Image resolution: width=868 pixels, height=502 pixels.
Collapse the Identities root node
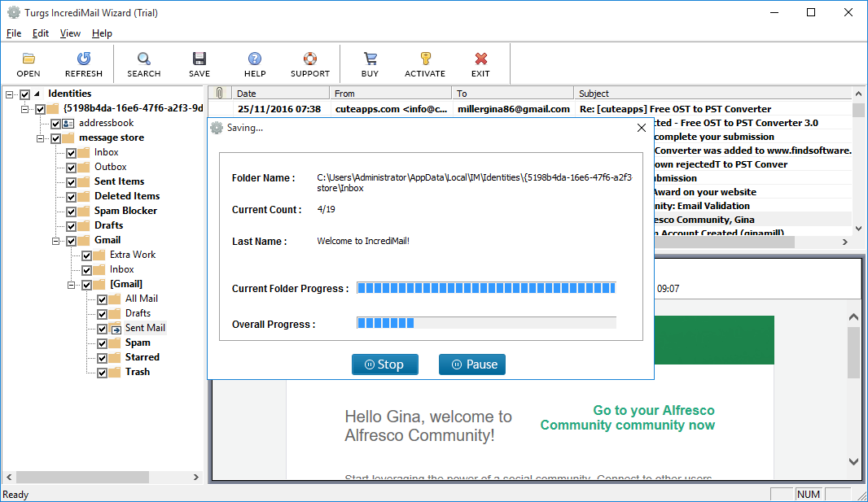(x=10, y=94)
